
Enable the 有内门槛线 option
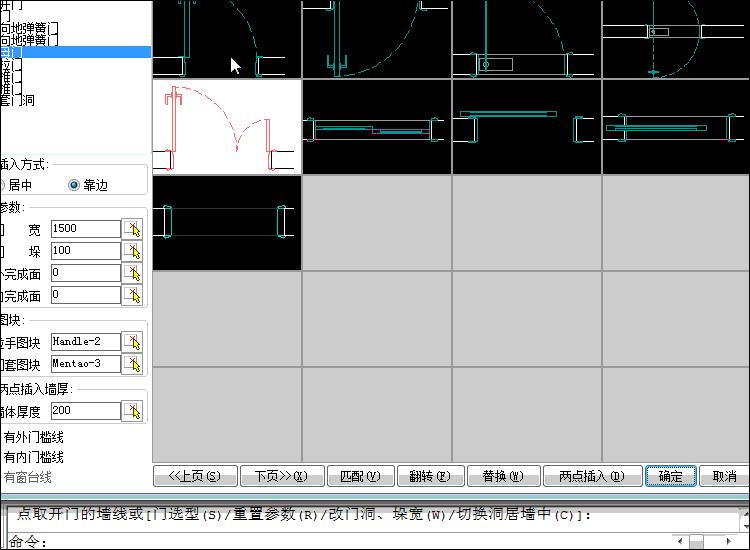tap(33, 457)
